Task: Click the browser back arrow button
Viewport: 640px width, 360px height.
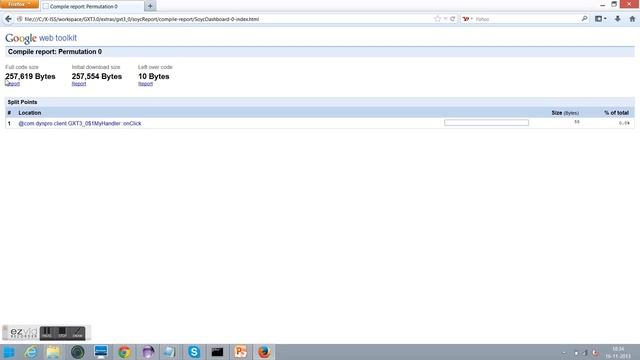Action: pos(8,19)
